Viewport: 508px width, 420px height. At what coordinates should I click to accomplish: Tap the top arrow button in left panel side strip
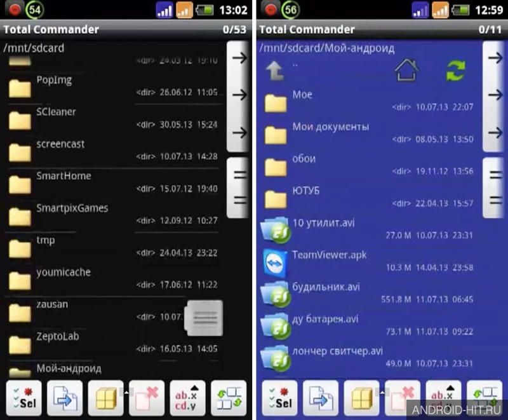(x=239, y=58)
